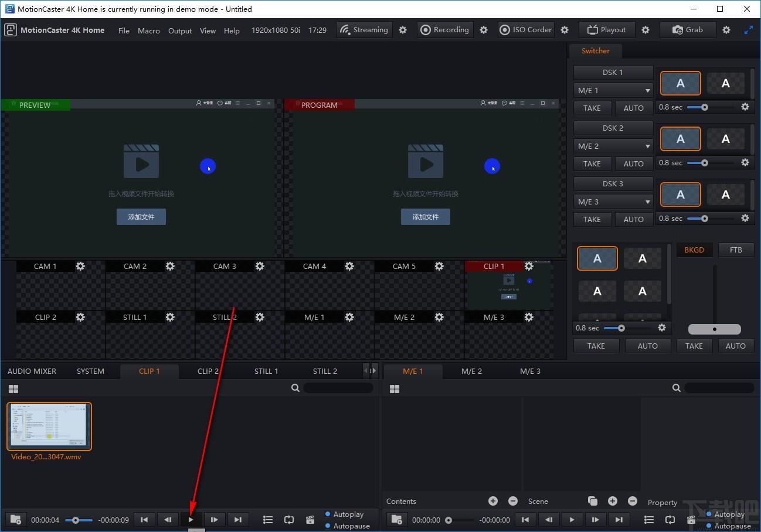The width and height of the screenshot is (761, 532).
Task: Open the Macro menu
Action: point(149,30)
